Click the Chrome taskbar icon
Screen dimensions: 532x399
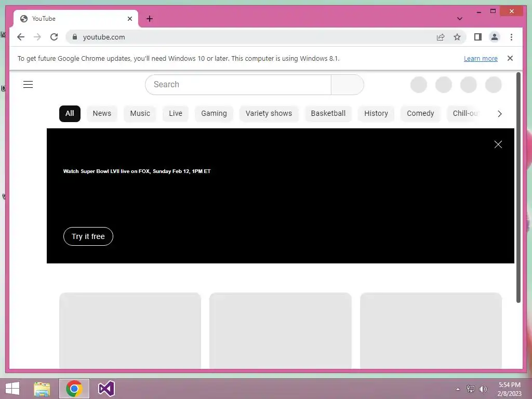point(74,389)
